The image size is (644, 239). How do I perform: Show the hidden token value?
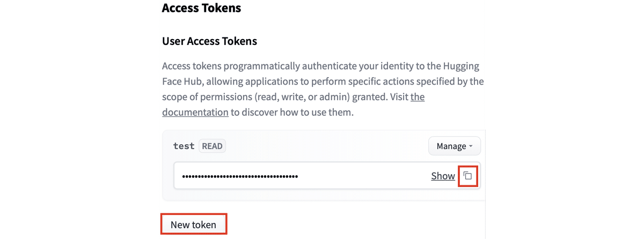pyautogui.click(x=443, y=176)
